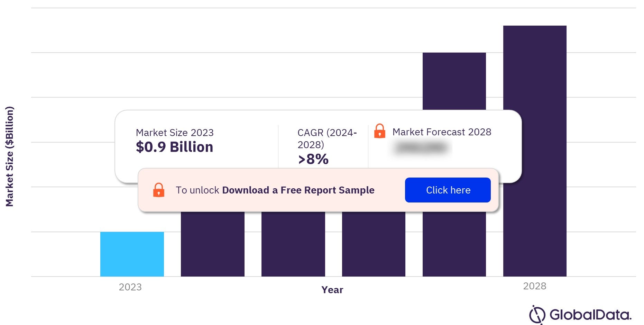Click the second bar after 2023
644x325 pixels.
pos(293,244)
